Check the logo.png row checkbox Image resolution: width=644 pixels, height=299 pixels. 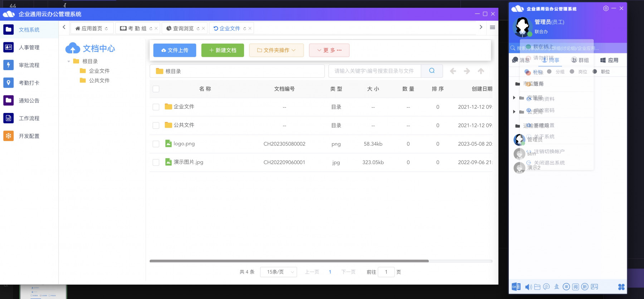point(156,144)
